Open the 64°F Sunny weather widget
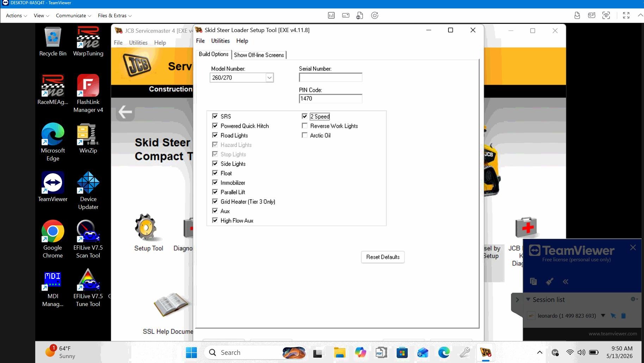 pyautogui.click(x=61, y=352)
